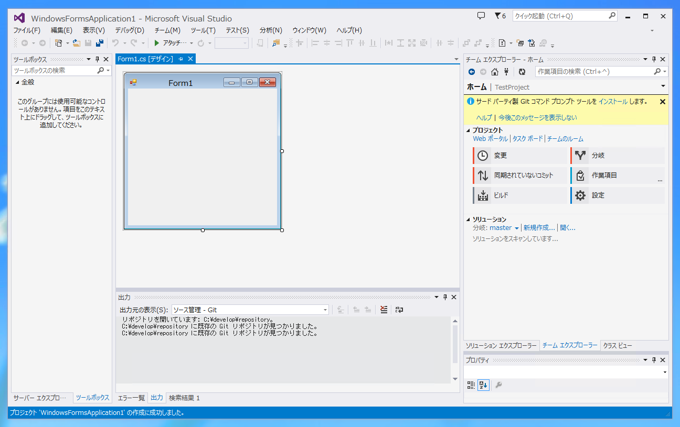Toggle the pin on Form1.cs tab
Viewport: 680px width, 427px height.
(x=181, y=59)
